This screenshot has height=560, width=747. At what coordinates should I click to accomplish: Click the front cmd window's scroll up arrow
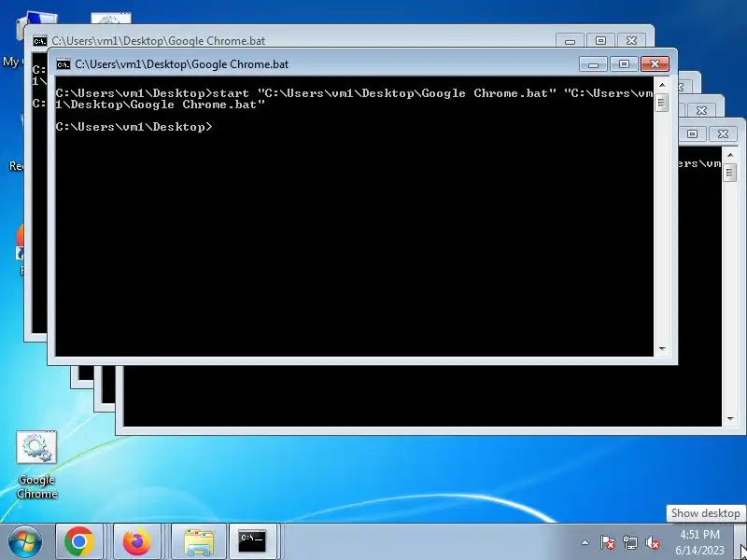(x=662, y=85)
